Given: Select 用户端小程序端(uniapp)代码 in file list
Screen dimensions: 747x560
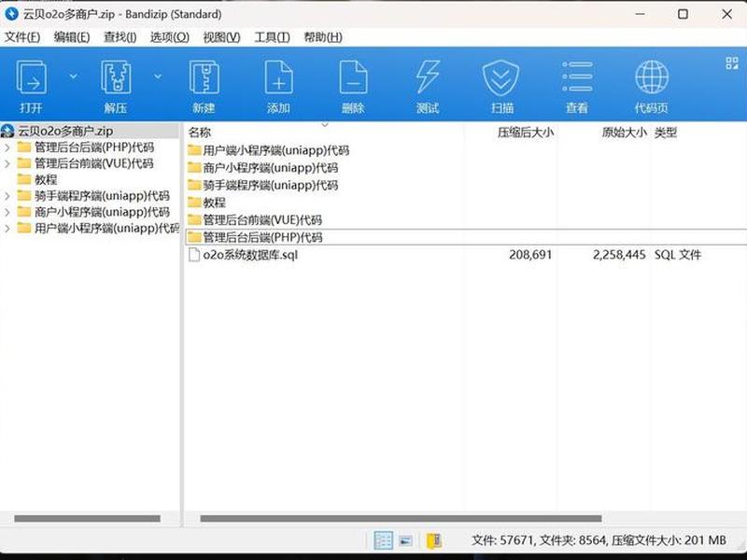Looking at the screenshot, I should [x=275, y=150].
